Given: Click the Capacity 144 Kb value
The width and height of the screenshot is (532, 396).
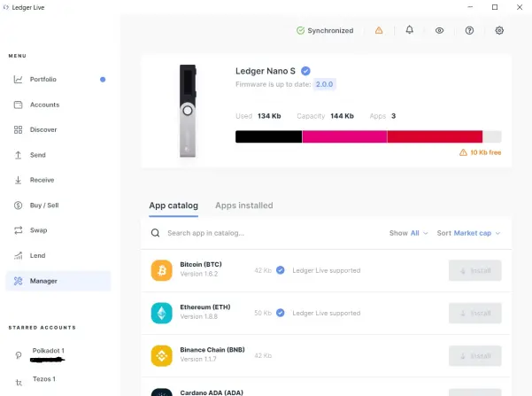Looking at the screenshot, I should tap(342, 116).
